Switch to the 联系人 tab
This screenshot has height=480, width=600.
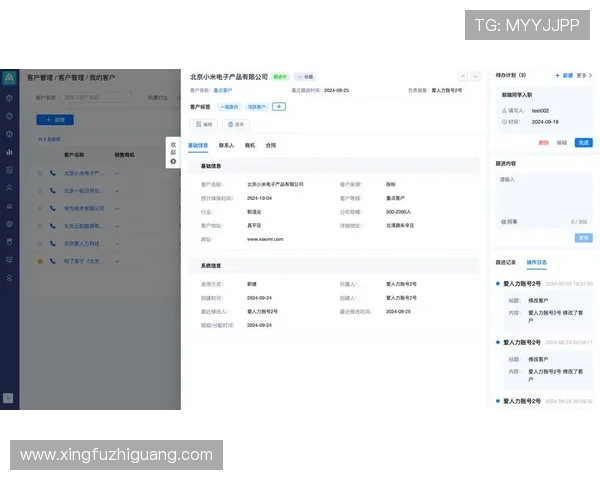point(226,145)
